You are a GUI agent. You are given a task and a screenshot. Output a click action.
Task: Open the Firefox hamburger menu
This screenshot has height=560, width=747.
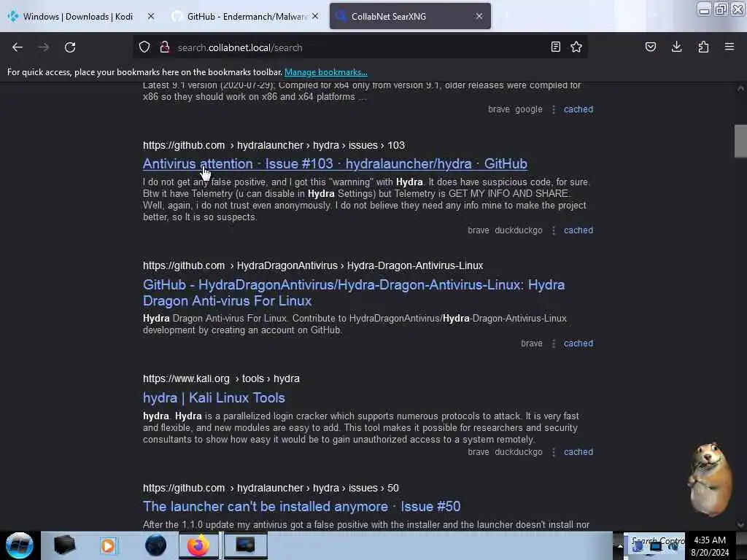click(729, 47)
